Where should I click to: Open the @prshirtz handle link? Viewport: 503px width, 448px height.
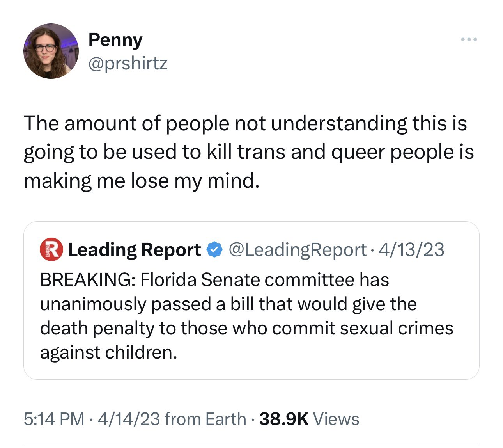tap(128, 63)
